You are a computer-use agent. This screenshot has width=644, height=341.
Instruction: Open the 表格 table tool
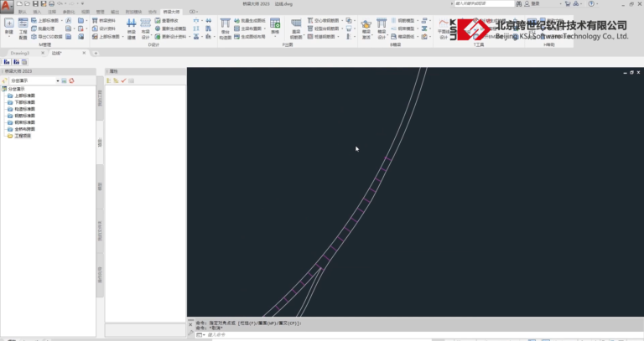coord(275,26)
